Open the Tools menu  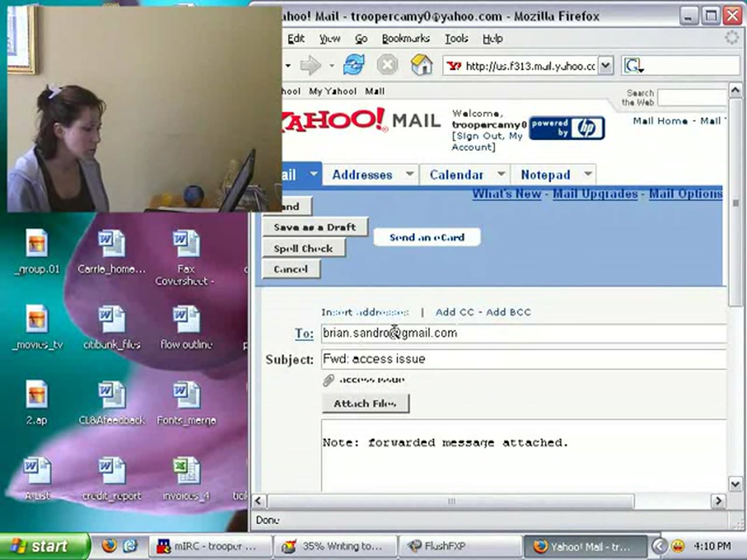[x=456, y=38]
